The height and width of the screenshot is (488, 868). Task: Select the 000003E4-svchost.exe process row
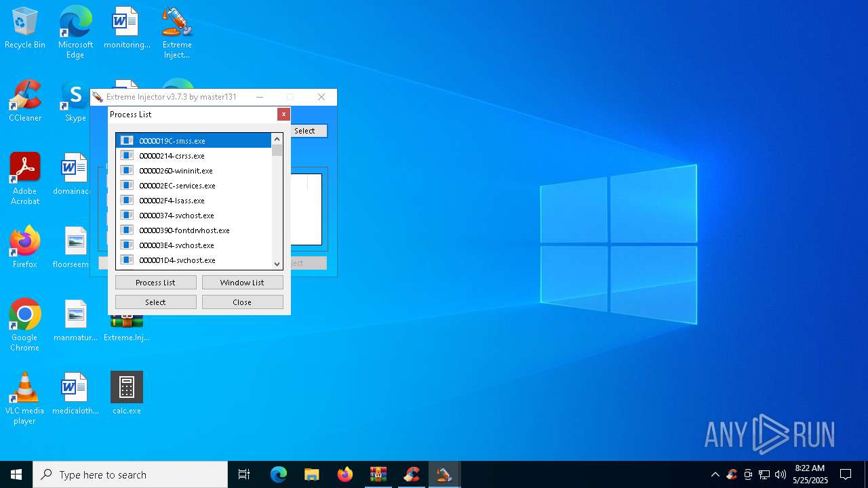194,245
